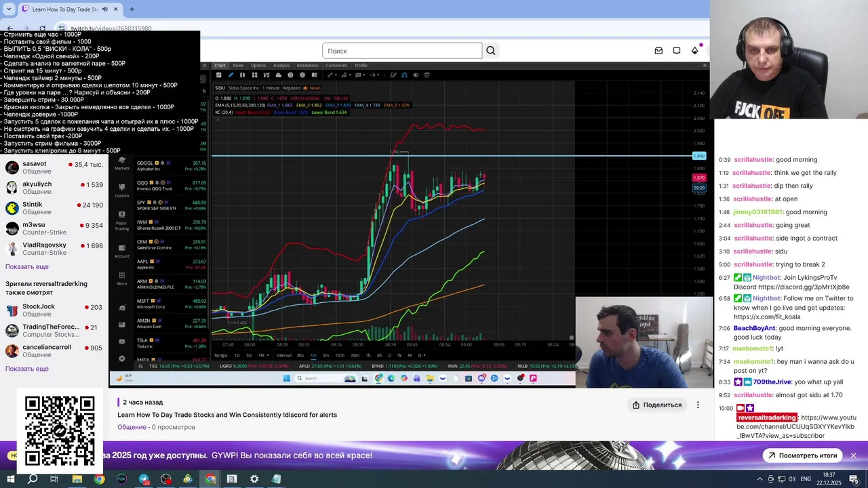Click the VS compare icon in chart toolbar

pyautogui.click(x=267, y=75)
